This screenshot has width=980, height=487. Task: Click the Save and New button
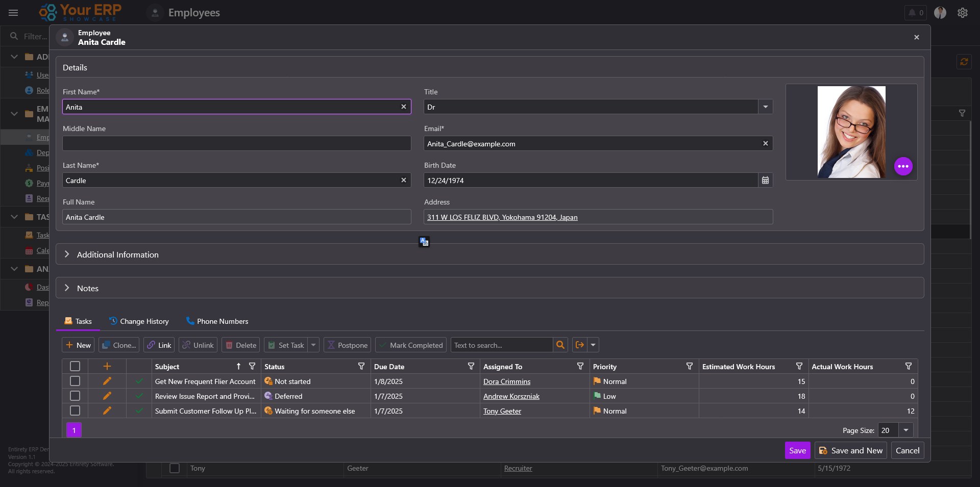tap(850, 451)
